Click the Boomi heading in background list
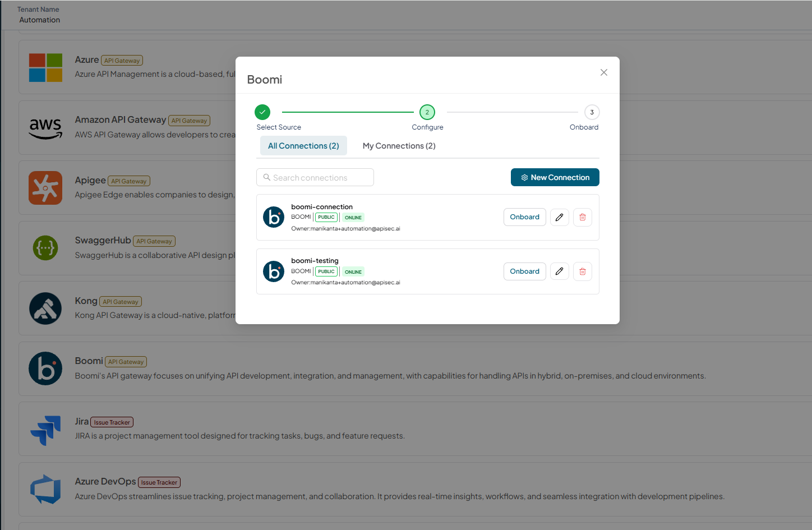The height and width of the screenshot is (530, 812). (89, 361)
